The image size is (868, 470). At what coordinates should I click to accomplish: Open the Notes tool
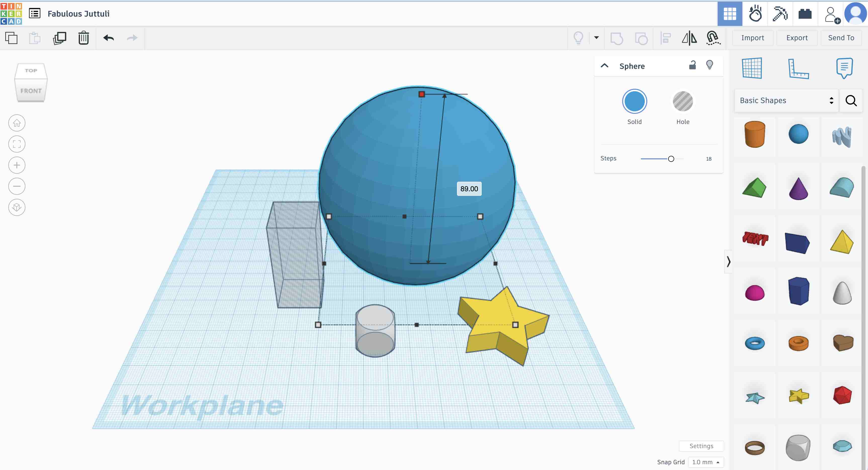pyautogui.click(x=844, y=68)
